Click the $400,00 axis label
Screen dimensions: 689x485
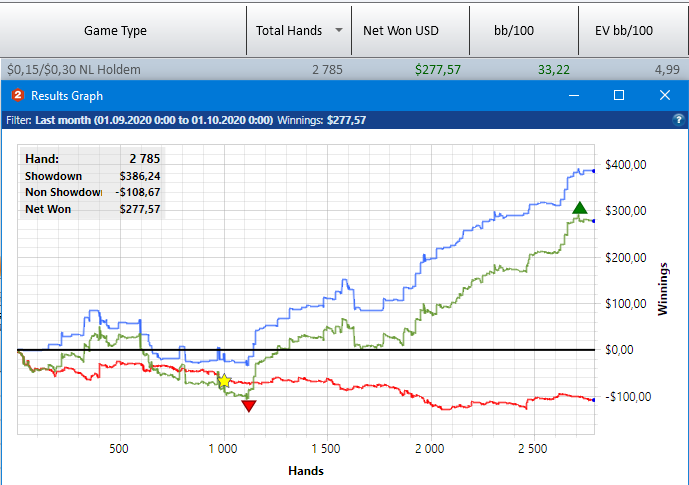(x=626, y=165)
